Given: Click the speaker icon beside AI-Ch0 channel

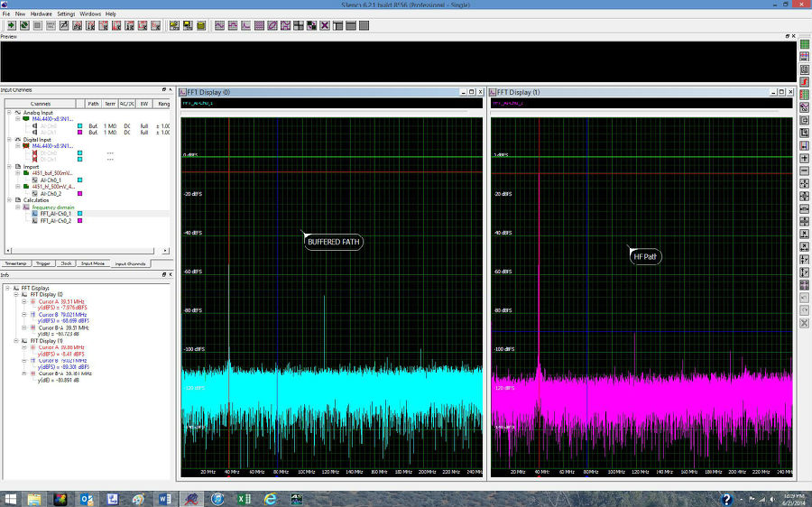Looking at the screenshot, I should pos(34,125).
